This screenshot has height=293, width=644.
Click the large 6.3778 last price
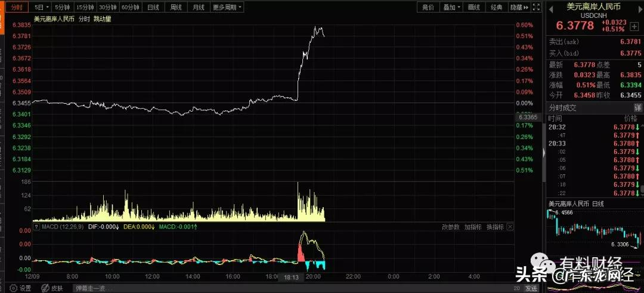point(575,26)
